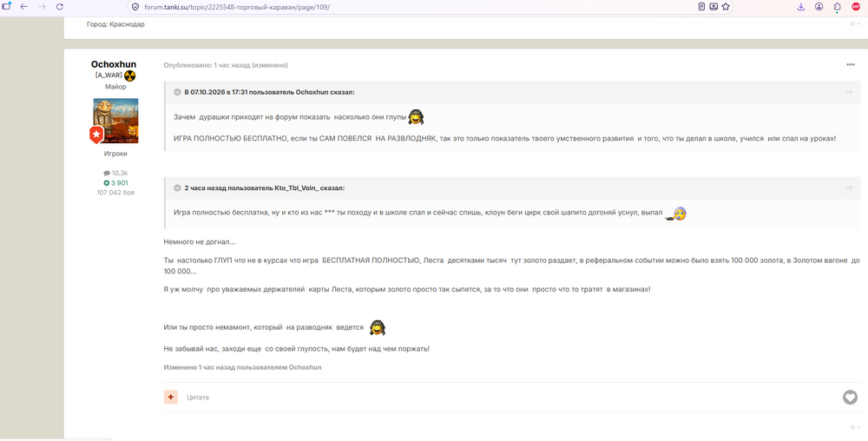Go back with the browser back arrow

[x=23, y=7]
